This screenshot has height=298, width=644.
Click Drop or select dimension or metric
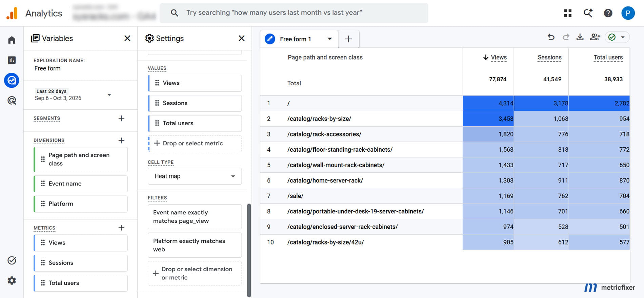pos(195,273)
